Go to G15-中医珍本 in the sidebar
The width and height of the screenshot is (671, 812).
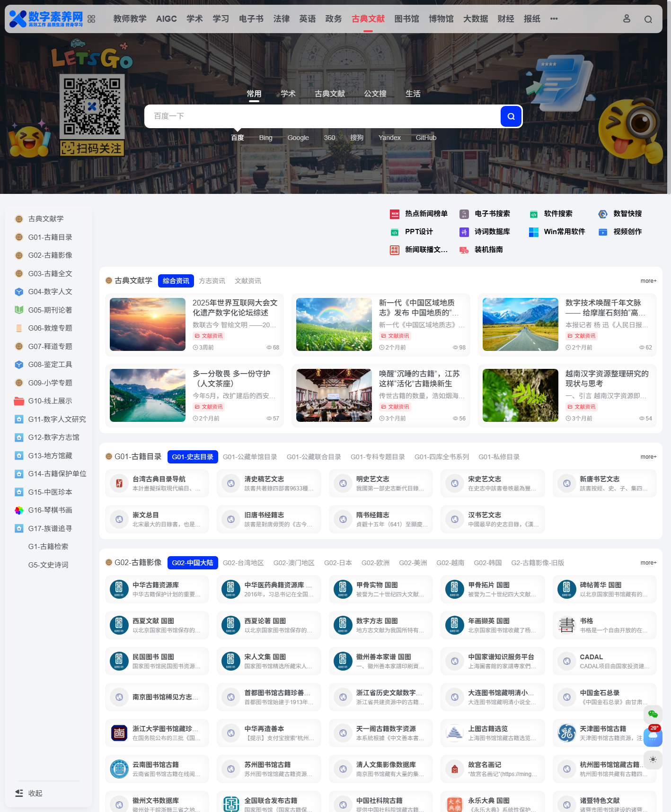coord(50,492)
